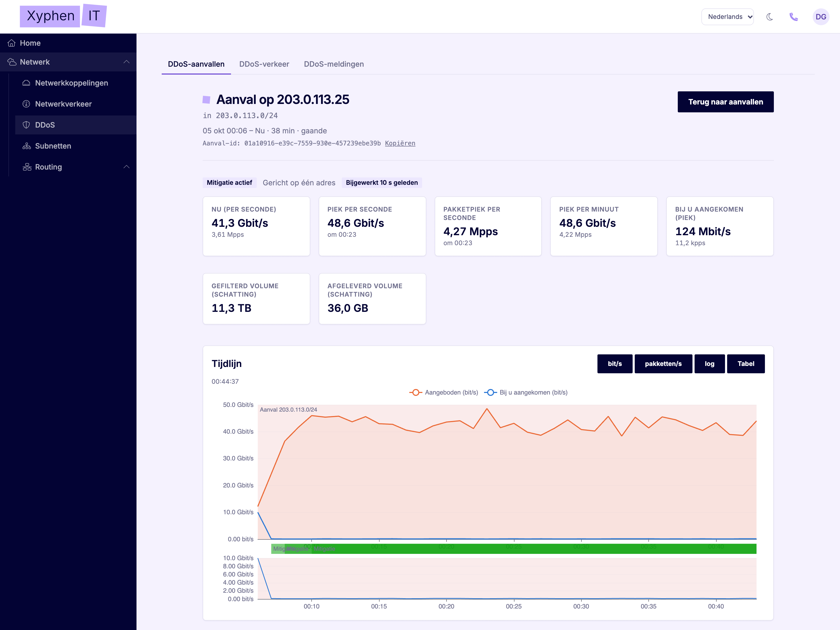Click the phone contact icon
The height and width of the screenshot is (630, 840).
click(x=794, y=17)
